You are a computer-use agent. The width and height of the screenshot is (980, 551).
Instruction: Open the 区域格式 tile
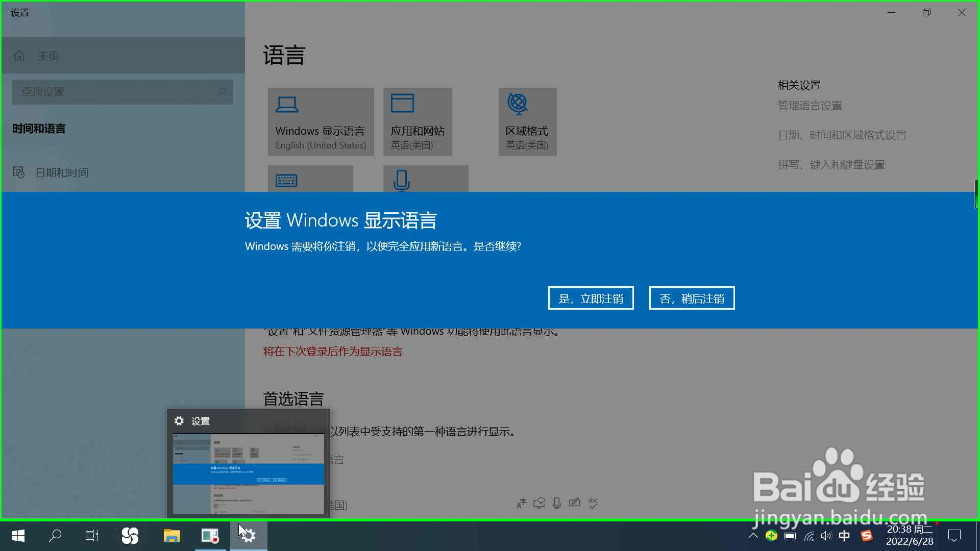tap(527, 122)
